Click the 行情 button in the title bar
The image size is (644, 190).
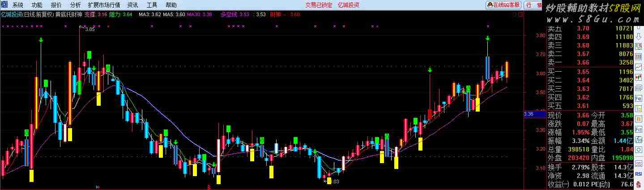tap(533, 5)
